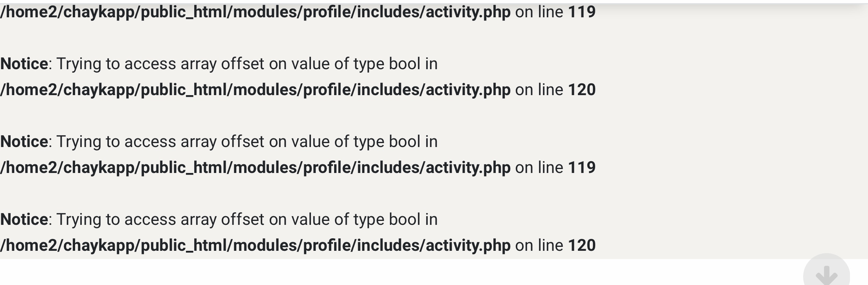Click the file path under the first Notice
Screen dimensions: 868x285
point(255,90)
